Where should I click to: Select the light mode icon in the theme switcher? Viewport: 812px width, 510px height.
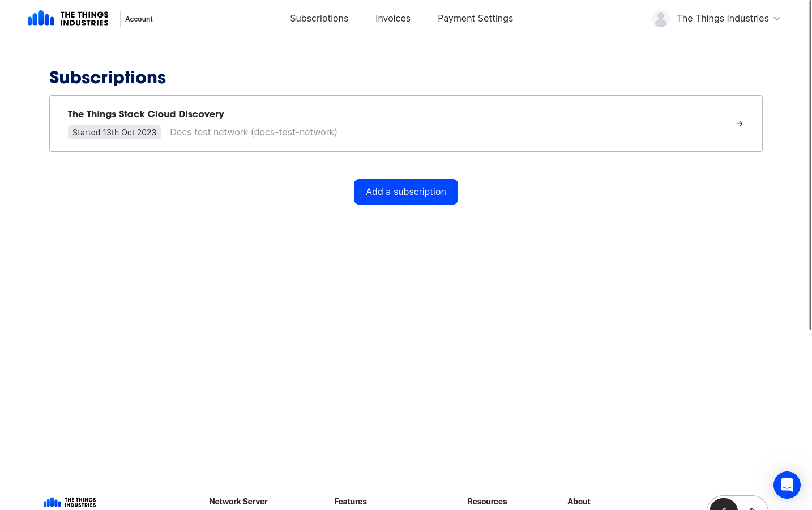751,508
